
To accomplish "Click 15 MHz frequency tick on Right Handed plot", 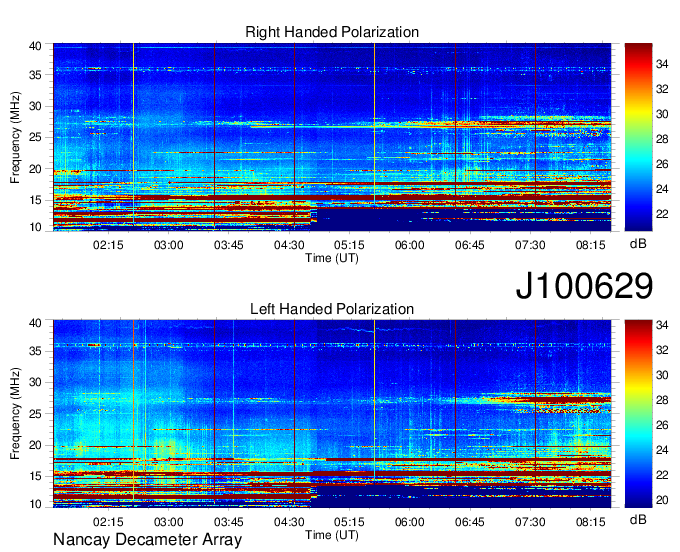I will [35, 200].
